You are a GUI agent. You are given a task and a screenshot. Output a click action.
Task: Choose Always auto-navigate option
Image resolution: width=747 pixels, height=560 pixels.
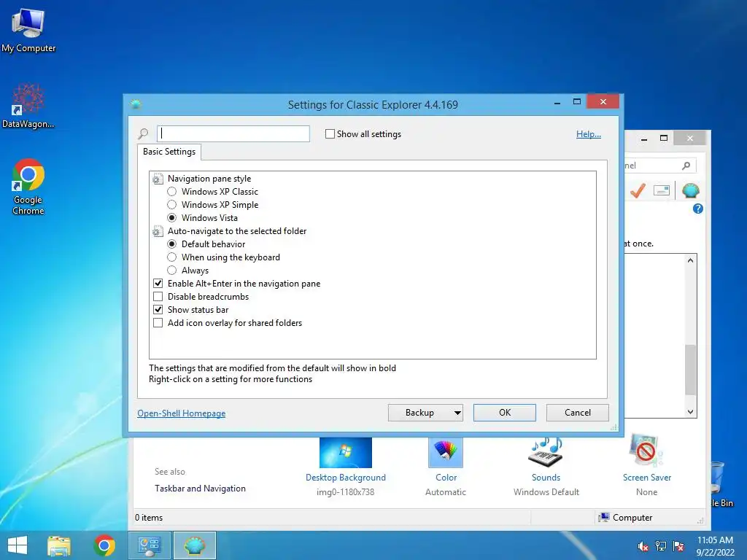point(172,271)
